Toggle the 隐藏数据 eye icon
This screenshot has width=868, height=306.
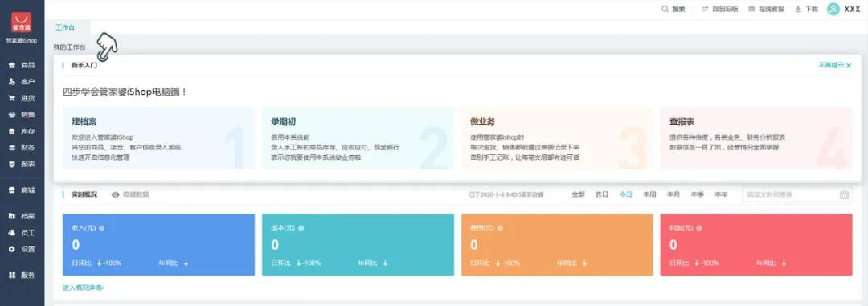[115, 195]
